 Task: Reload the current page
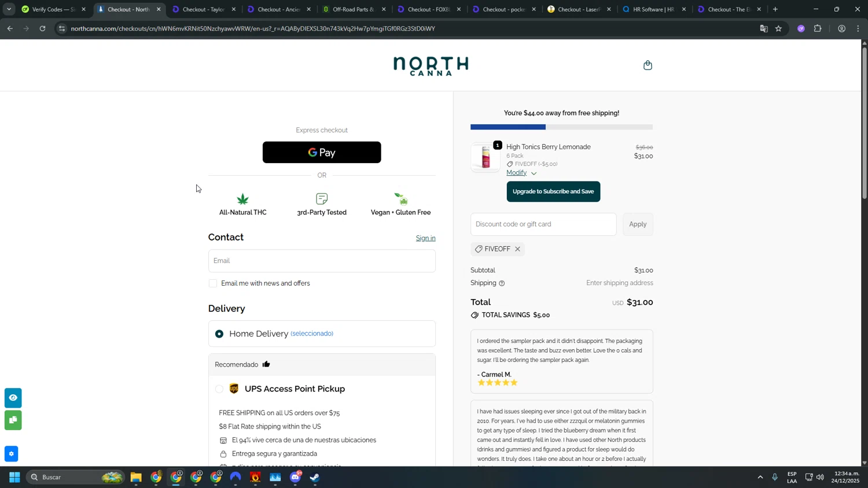tap(42, 28)
